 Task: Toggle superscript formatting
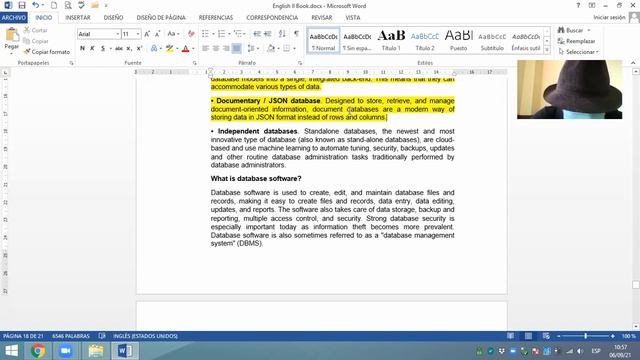click(139, 48)
